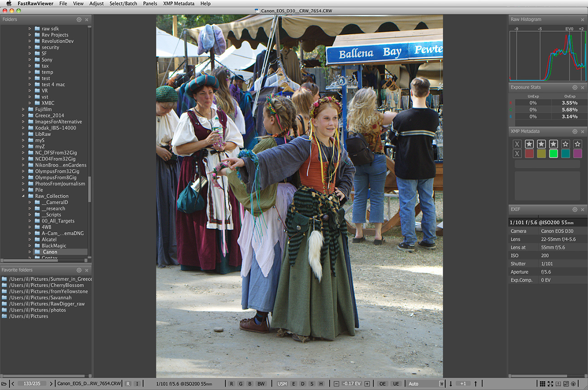Image resolution: width=588 pixels, height=390 pixels.
Task: Go to next image with right arrow
Action: [x=51, y=384]
